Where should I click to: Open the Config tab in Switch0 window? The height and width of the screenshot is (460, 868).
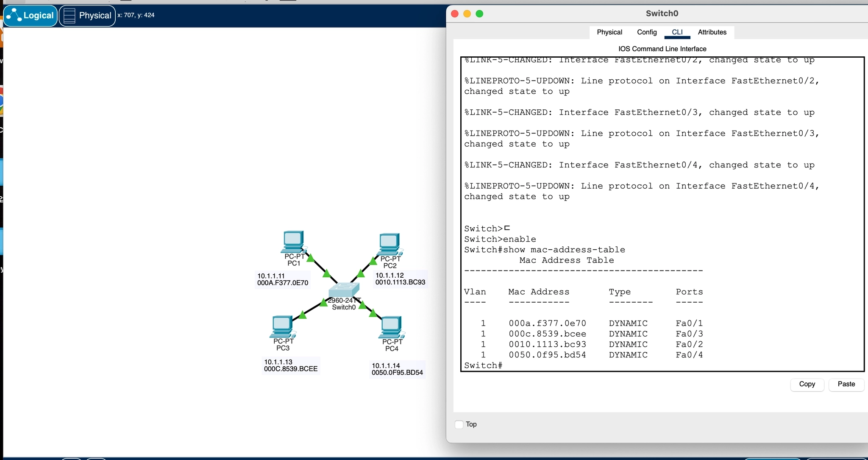(647, 32)
